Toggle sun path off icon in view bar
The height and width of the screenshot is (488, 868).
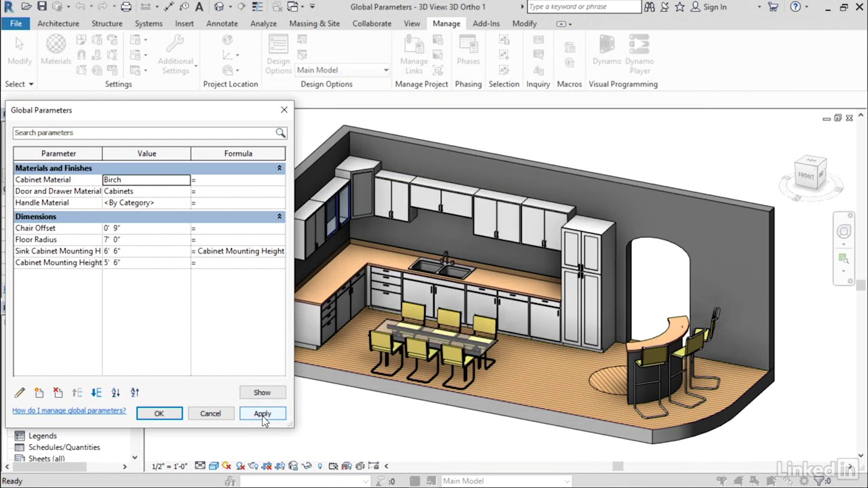pyautogui.click(x=226, y=466)
